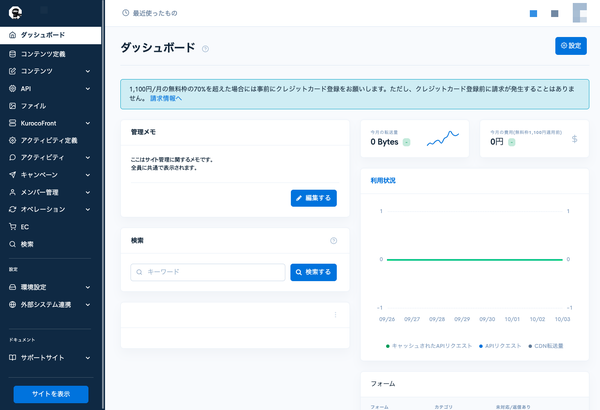600x410 pixels.
Task: Expand the アクティビティ menu chevron
Action: point(88,157)
